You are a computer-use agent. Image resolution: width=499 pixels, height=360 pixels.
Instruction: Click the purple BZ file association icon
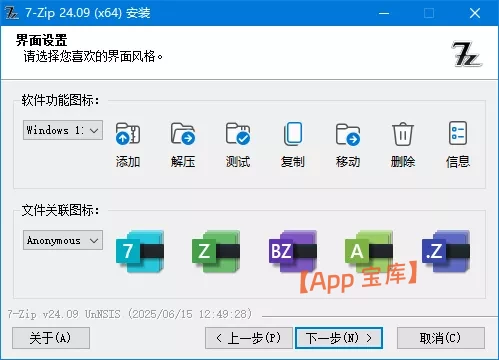tap(293, 251)
